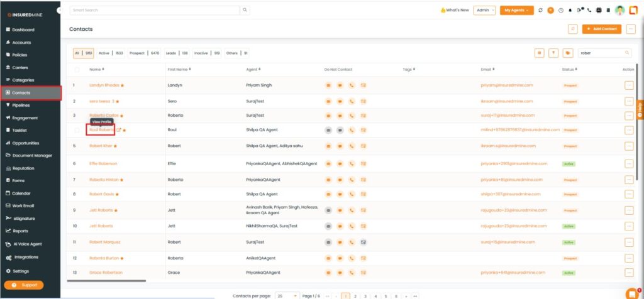Open the phone dialer icon in header
The height and width of the screenshot is (299, 644).
pyautogui.click(x=589, y=10)
